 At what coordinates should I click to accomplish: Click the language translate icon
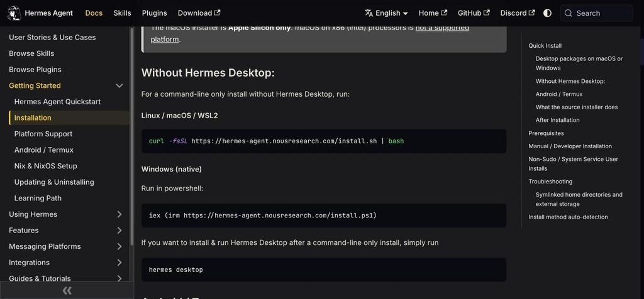[369, 13]
